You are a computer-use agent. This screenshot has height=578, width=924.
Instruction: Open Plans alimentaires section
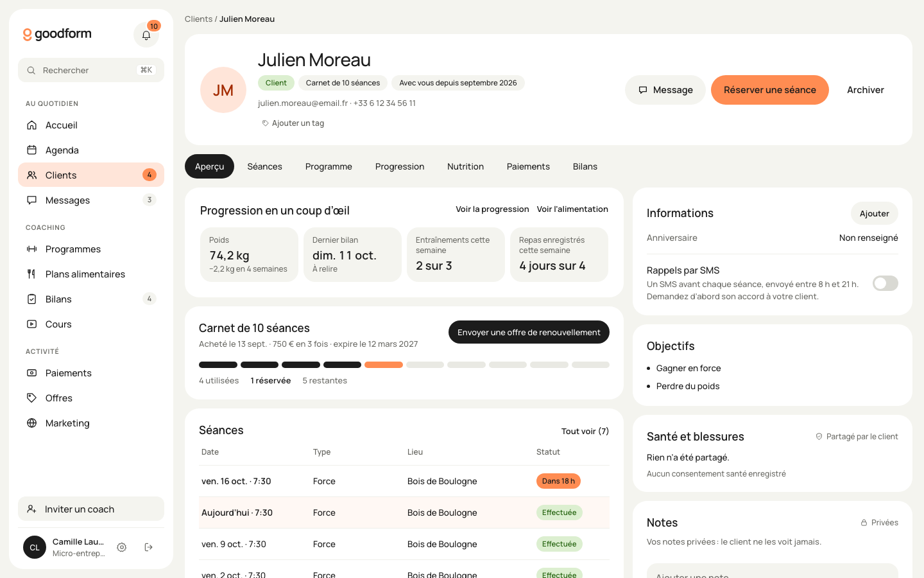(91, 274)
